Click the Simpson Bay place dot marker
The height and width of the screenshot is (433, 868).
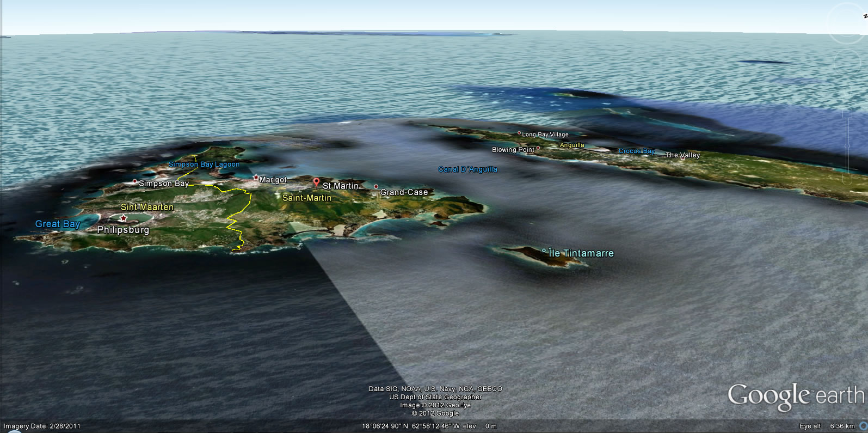point(135,181)
